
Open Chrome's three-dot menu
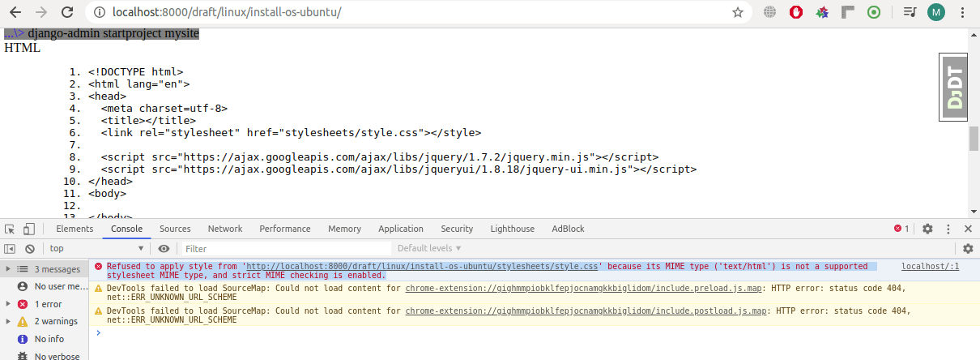pos(963,12)
